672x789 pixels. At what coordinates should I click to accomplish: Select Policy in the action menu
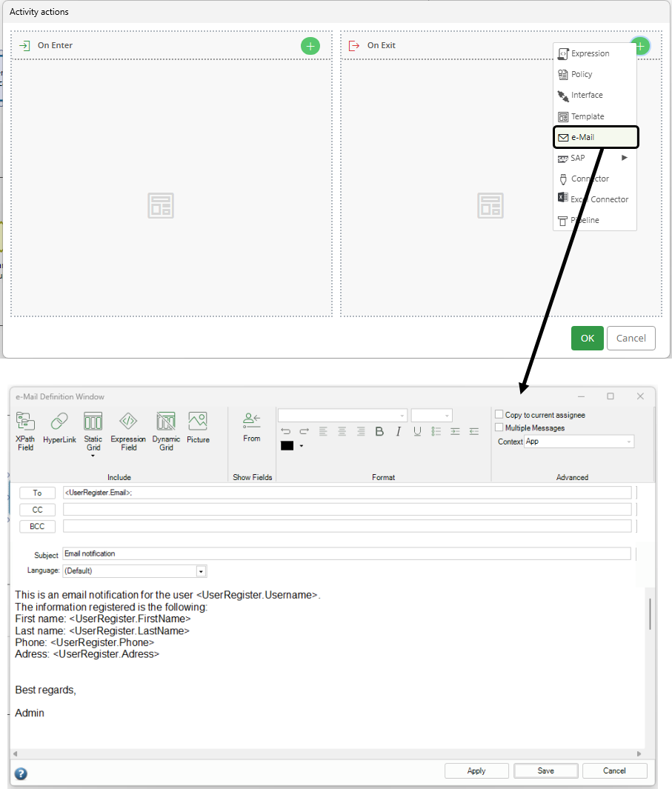(595, 75)
